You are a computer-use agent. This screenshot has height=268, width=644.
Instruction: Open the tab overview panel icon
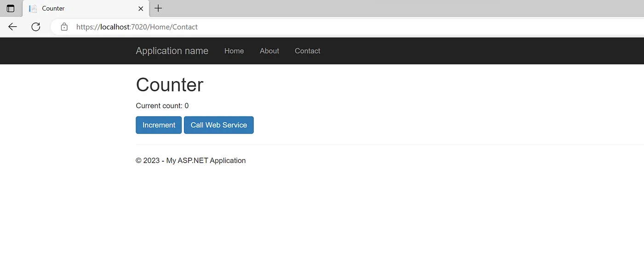[10, 8]
